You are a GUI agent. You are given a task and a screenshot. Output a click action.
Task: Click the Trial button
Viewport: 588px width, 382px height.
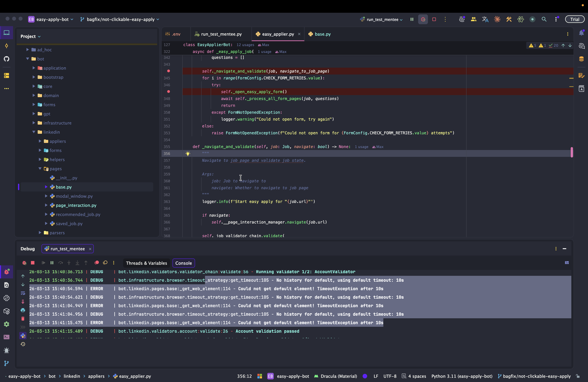(x=574, y=19)
